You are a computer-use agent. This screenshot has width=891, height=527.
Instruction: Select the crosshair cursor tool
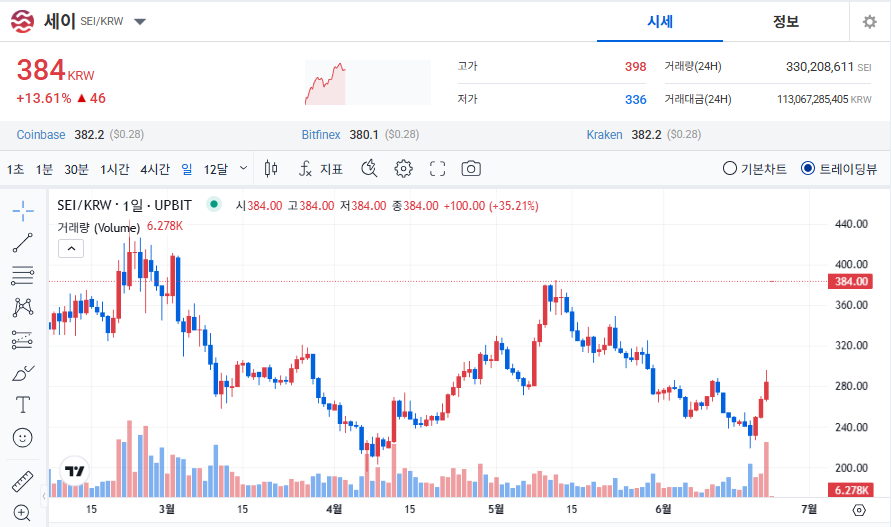coord(23,211)
